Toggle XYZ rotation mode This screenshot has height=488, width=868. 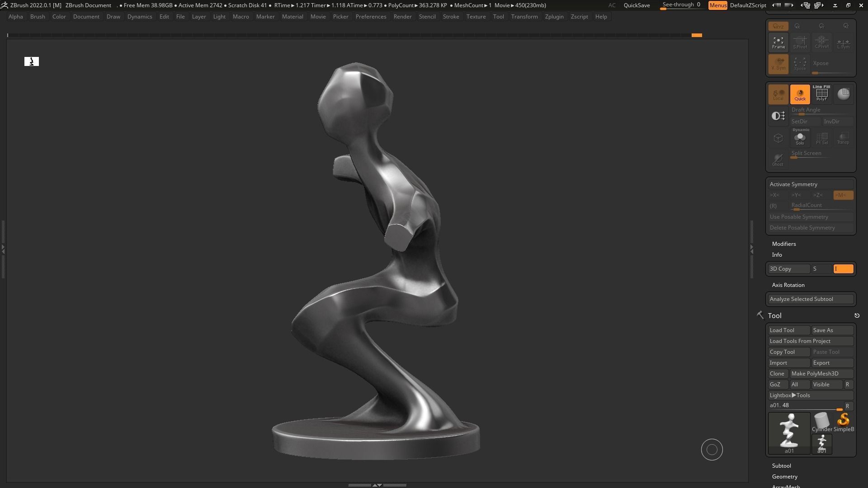click(x=778, y=26)
